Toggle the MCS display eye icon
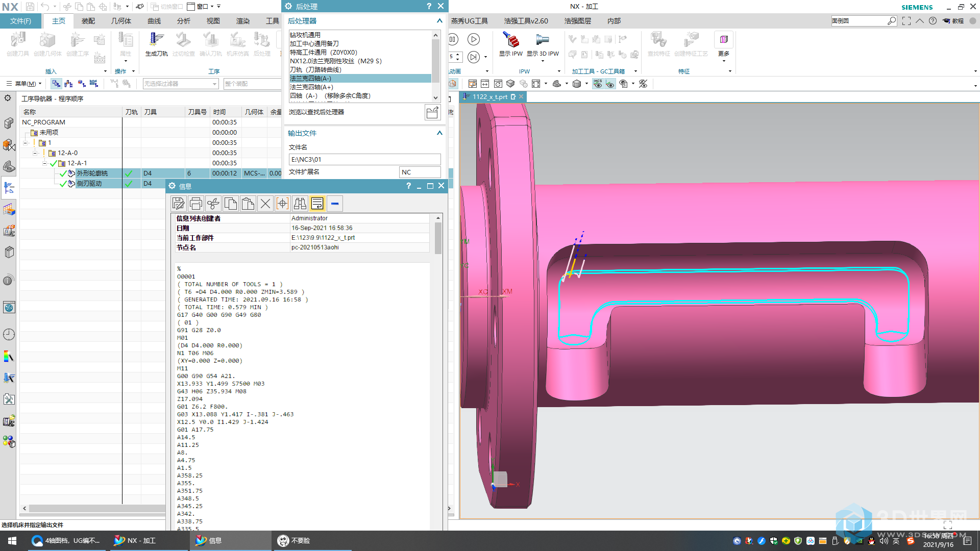The width and height of the screenshot is (980, 551). coord(598,84)
